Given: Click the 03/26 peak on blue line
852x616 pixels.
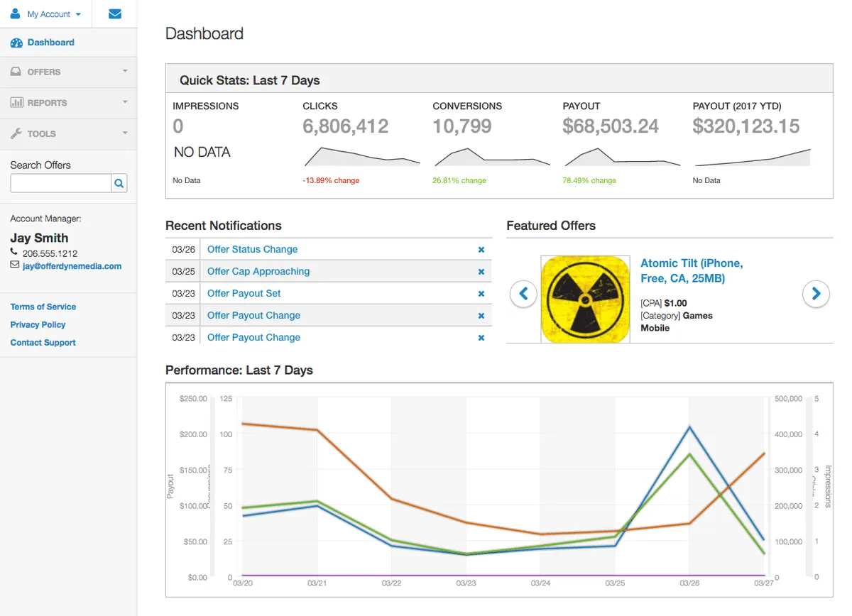Looking at the screenshot, I should coord(689,427).
